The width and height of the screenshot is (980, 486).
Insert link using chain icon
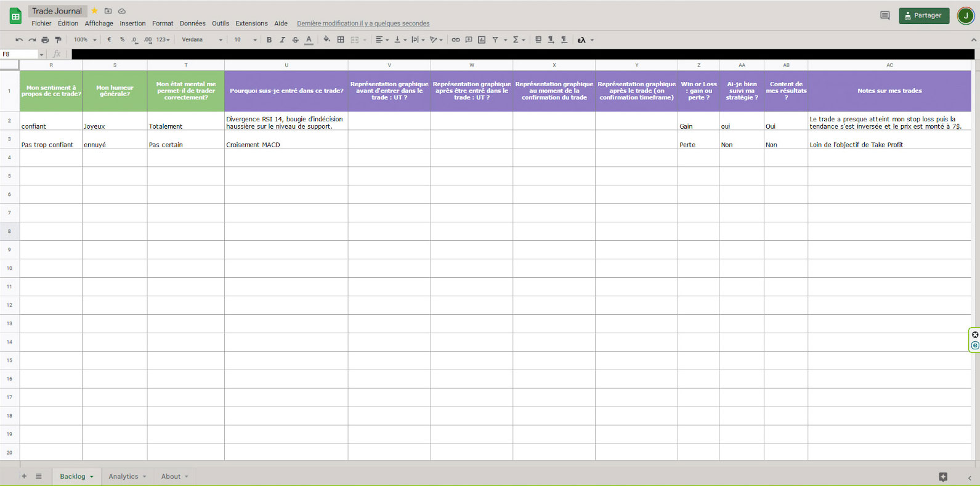pyautogui.click(x=456, y=39)
